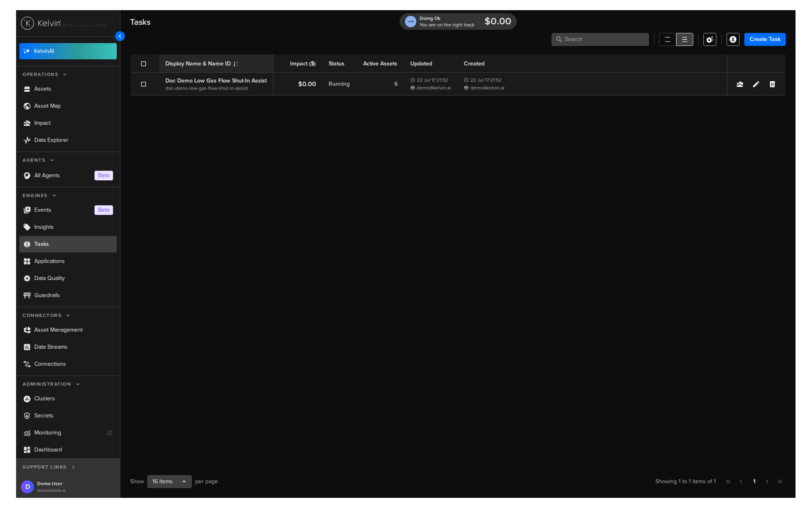Delete the task with trash icon
The height and width of the screenshot is (508, 812).
pos(772,84)
